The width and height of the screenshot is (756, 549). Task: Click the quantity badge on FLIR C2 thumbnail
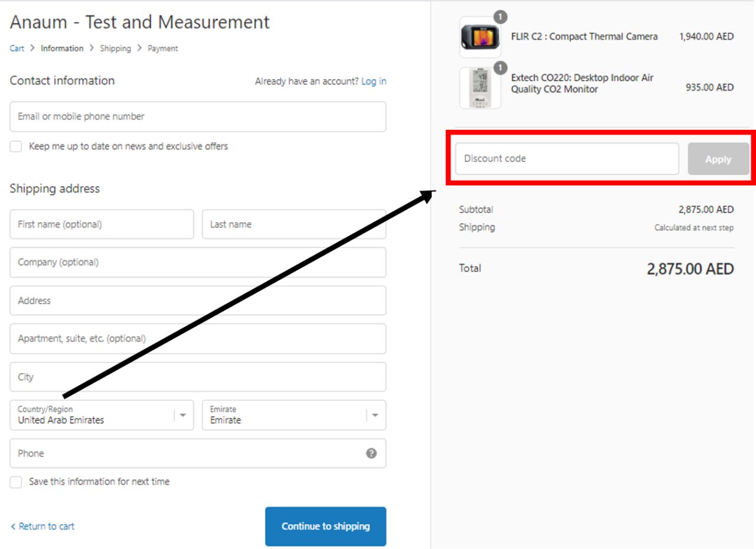500,17
